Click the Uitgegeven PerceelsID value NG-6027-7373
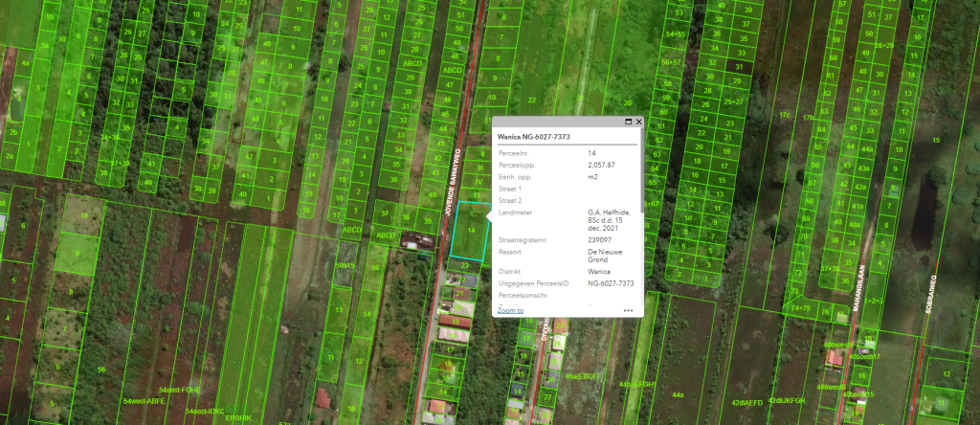The image size is (980, 425). [611, 283]
